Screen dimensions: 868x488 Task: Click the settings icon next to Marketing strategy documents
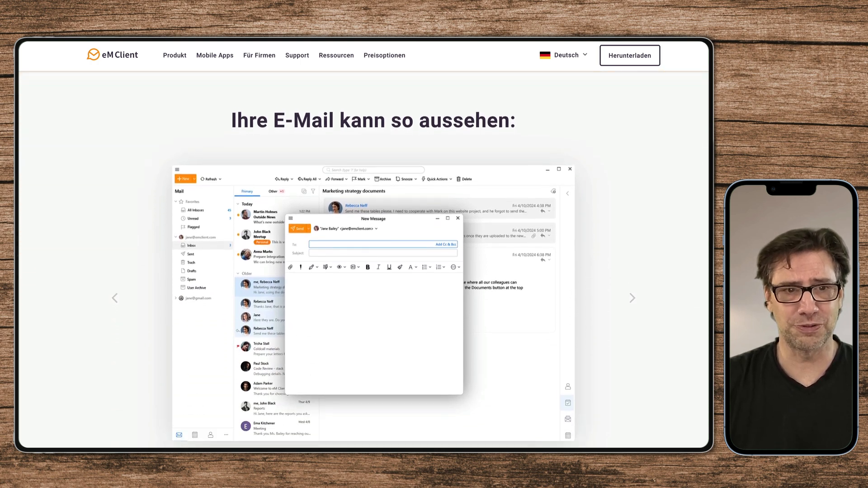pos(553,191)
